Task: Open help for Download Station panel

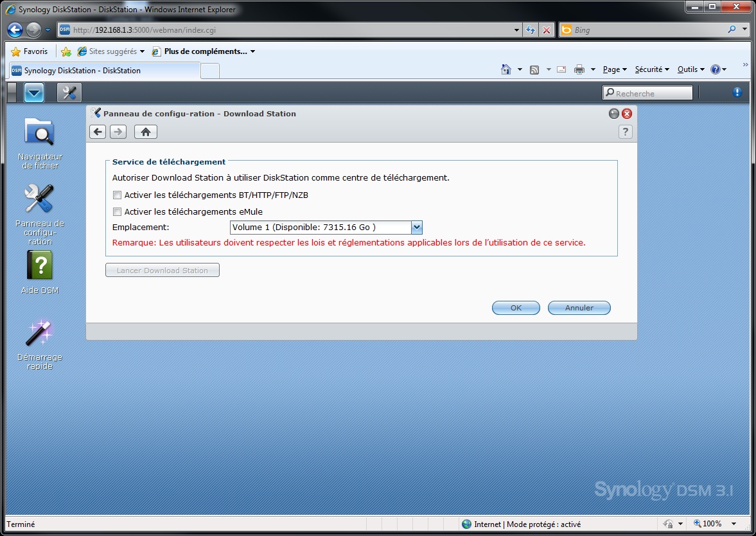Action: tap(626, 132)
